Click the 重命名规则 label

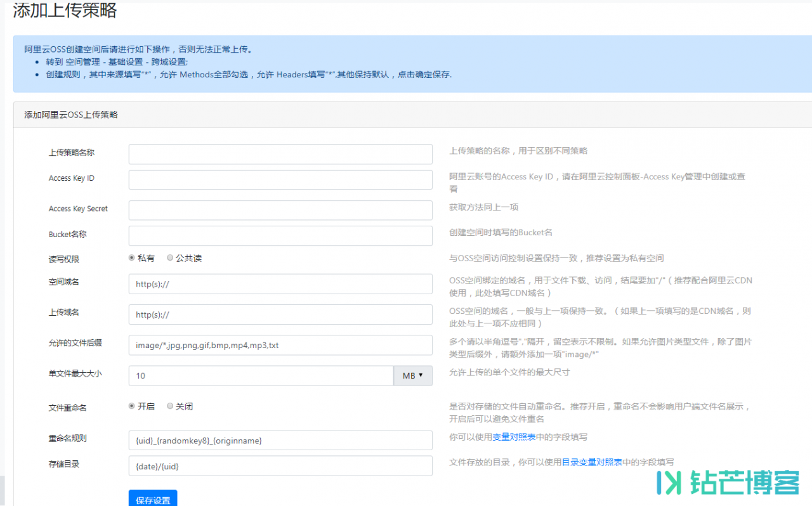[x=68, y=438]
